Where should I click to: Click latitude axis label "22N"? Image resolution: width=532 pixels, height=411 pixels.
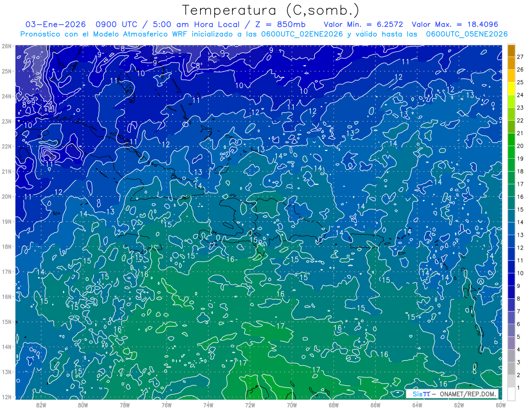(6, 146)
